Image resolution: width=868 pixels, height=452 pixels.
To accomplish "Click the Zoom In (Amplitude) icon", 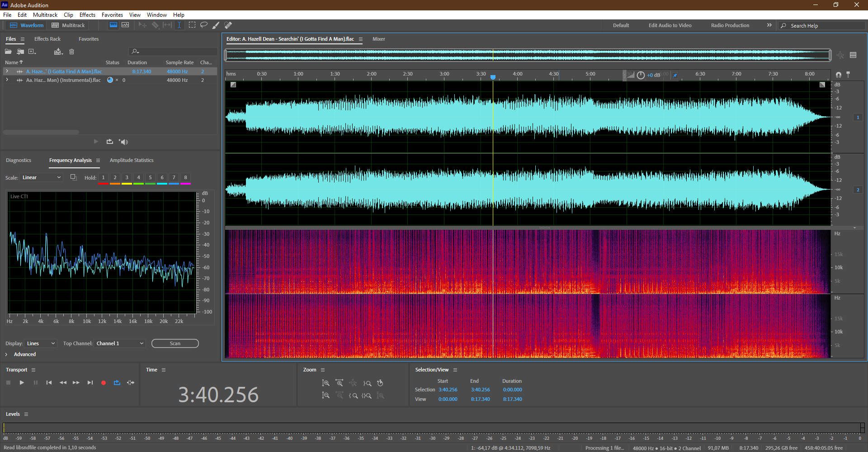I will [325, 383].
